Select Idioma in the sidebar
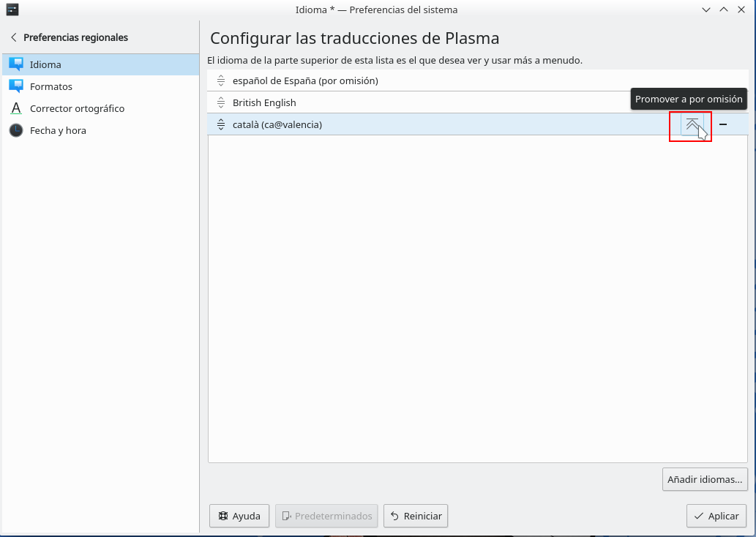The image size is (756, 537). (x=45, y=64)
